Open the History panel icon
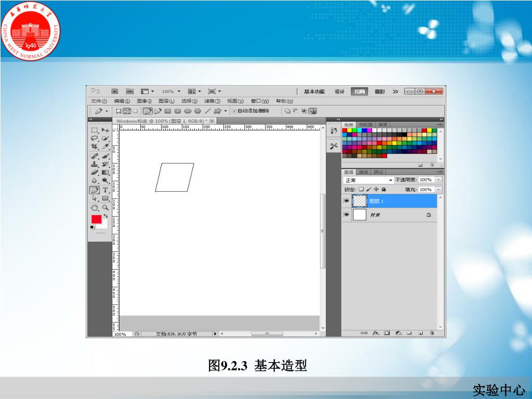The height and width of the screenshot is (399, 532). (334, 131)
